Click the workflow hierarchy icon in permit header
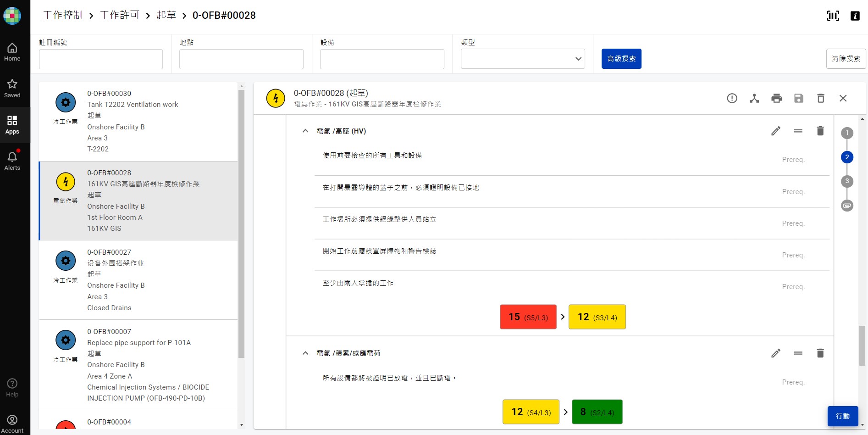Viewport: 868px width, 435px height. (x=754, y=98)
